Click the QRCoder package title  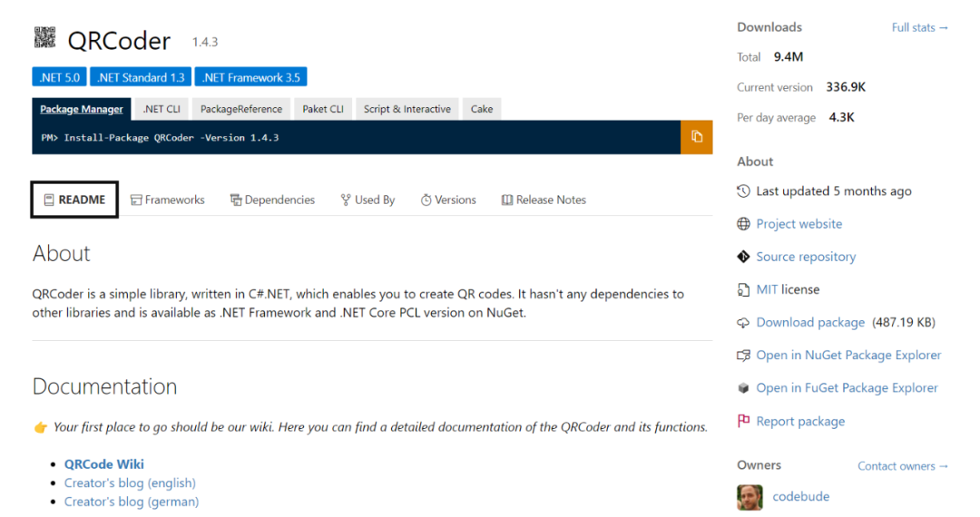(x=119, y=41)
